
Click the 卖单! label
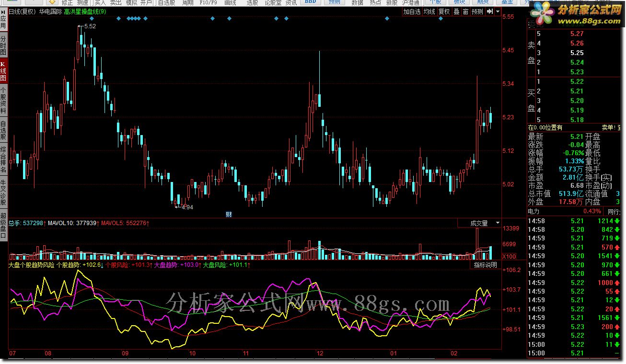pyautogui.click(x=608, y=128)
